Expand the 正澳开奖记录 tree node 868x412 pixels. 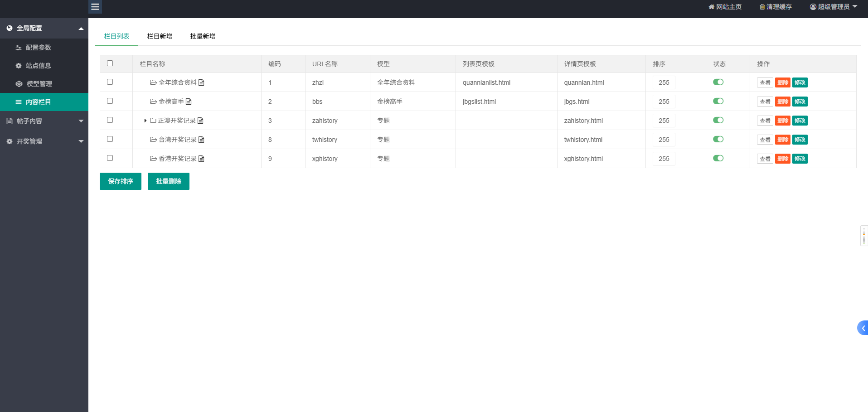click(x=145, y=121)
